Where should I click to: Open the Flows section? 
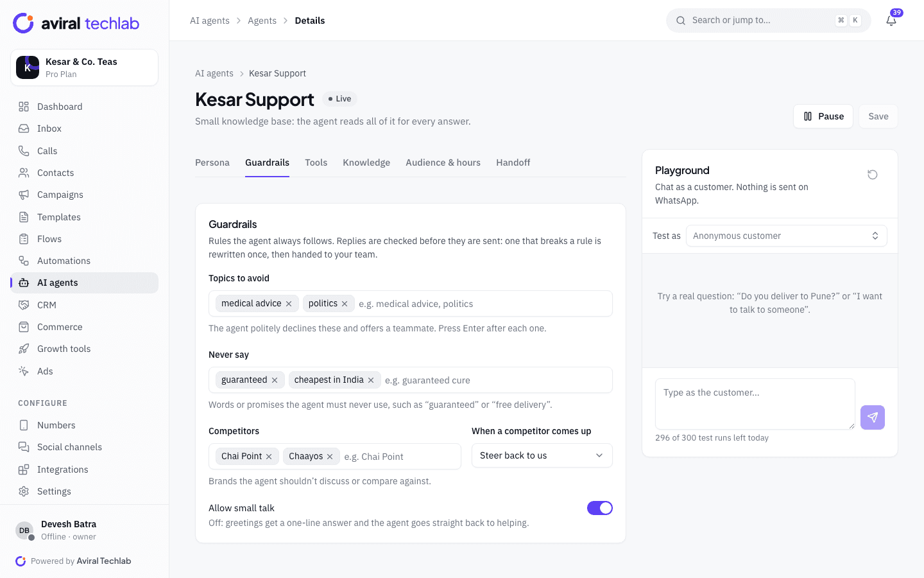pos(85,239)
